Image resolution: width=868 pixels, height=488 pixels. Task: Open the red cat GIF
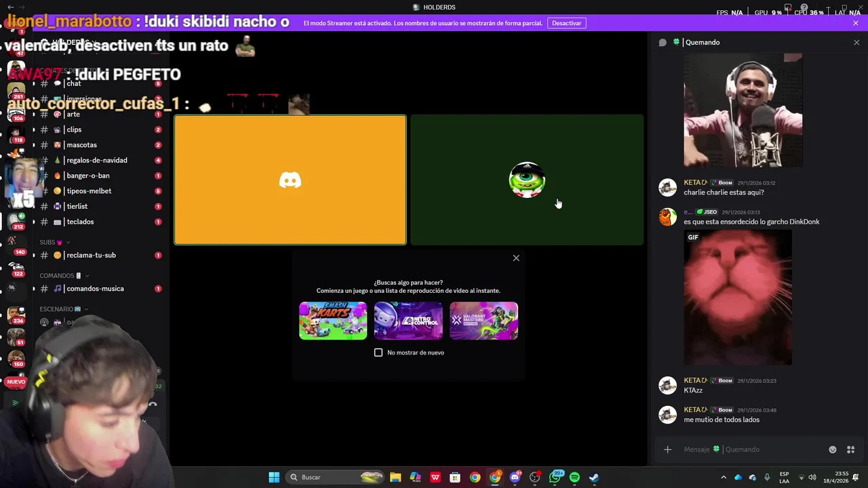[738, 298]
